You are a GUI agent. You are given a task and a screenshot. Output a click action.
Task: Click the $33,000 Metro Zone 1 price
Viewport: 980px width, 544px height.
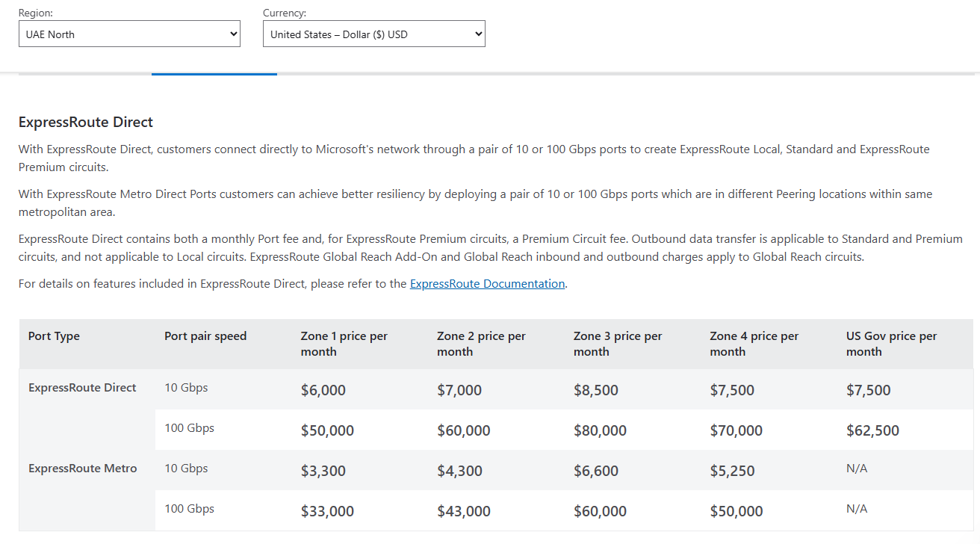coord(327,511)
